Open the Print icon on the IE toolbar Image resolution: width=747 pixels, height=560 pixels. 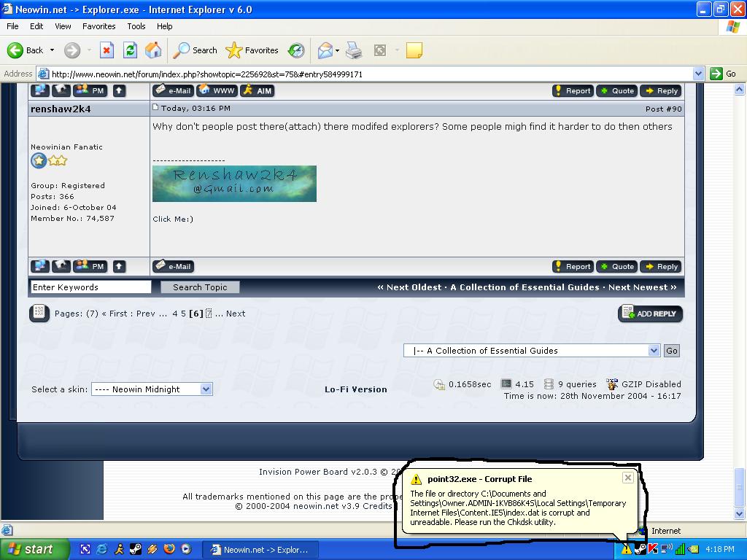pyautogui.click(x=354, y=50)
